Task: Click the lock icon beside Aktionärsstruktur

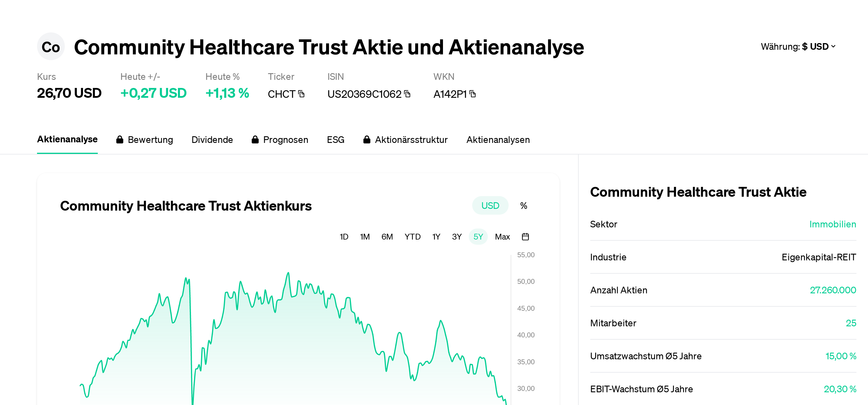Action: (x=367, y=139)
